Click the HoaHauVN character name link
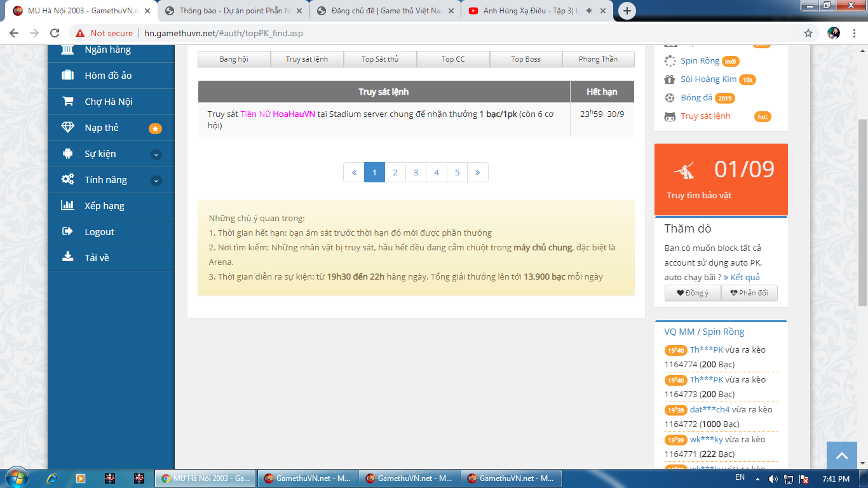Image resolution: width=868 pixels, height=488 pixels. coord(294,114)
